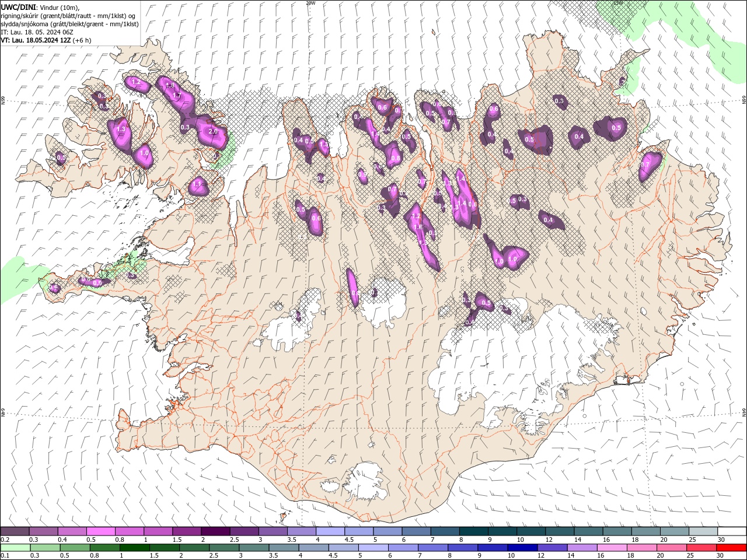Click the darkest purple 2 snow legend swatch

[215, 531]
